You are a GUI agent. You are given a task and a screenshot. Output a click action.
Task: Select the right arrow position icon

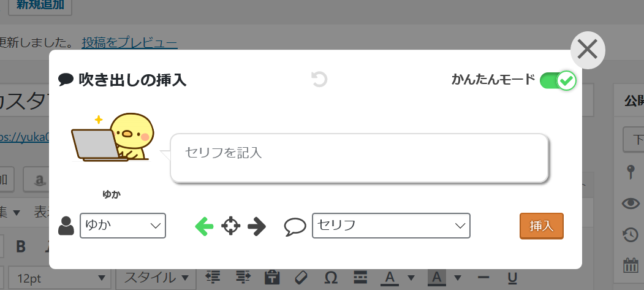[257, 226]
